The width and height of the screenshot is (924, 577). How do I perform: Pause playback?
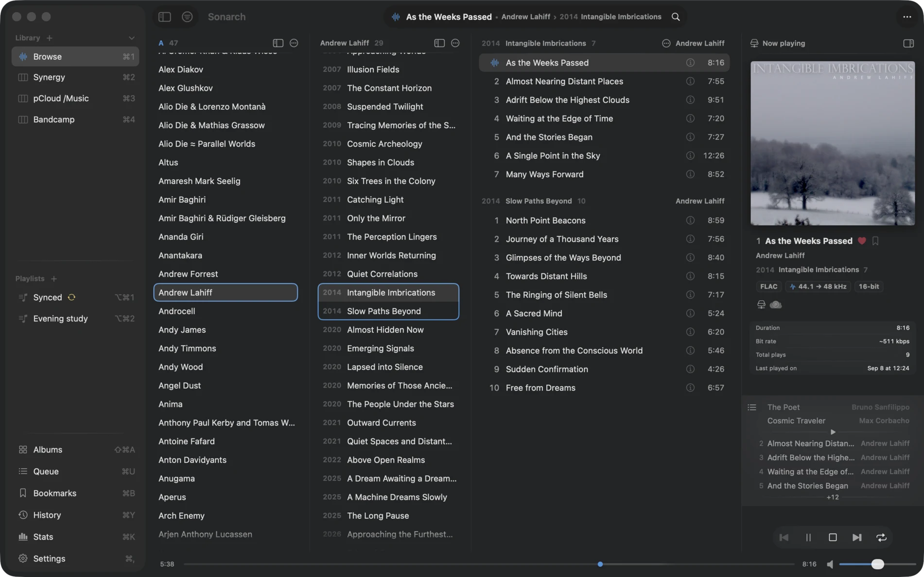pos(808,537)
